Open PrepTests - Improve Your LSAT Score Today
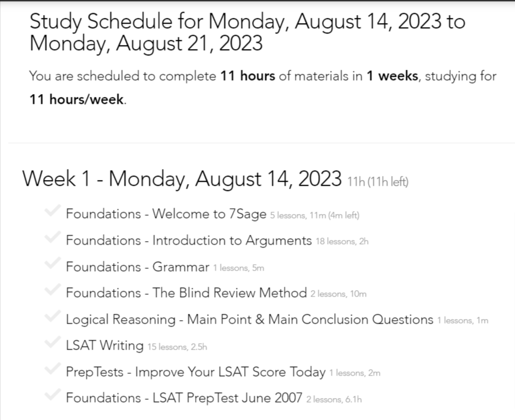Viewport: 515px width, 420px height. click(195, 372)
